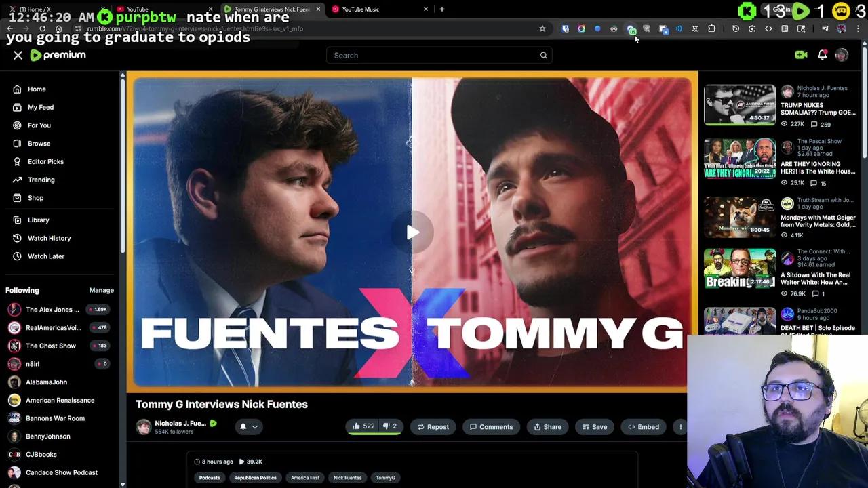The width and height of the screenshot is (868, 488).
Task: Open My Feed in the sidebar
Action: pos(41,107)
